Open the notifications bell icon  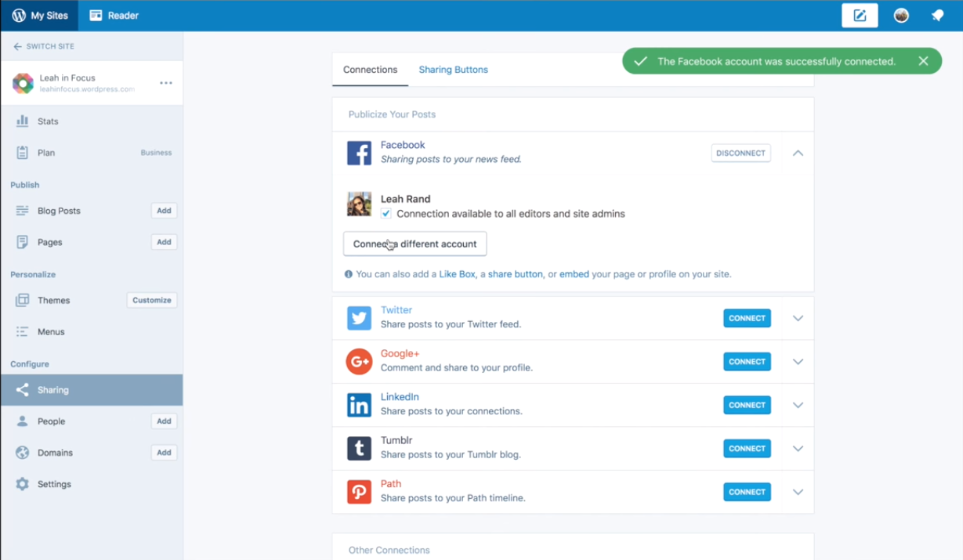pyautogui.click(x=937, y=16)
